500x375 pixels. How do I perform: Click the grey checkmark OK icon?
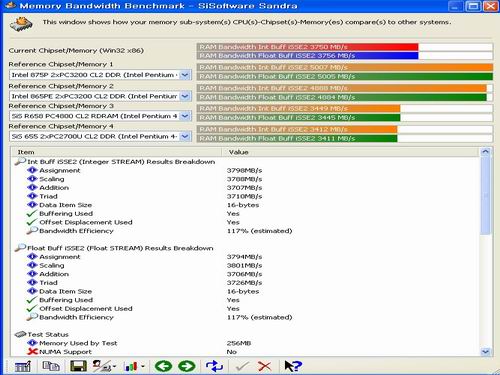tap(242, 367)
